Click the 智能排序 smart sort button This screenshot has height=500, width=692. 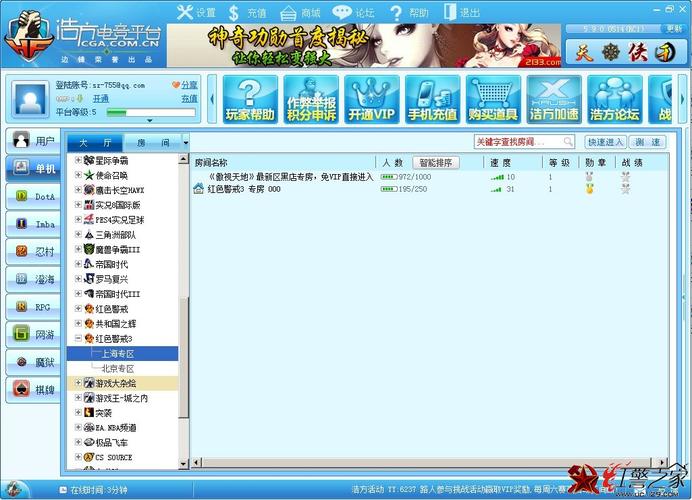(436, 162)
